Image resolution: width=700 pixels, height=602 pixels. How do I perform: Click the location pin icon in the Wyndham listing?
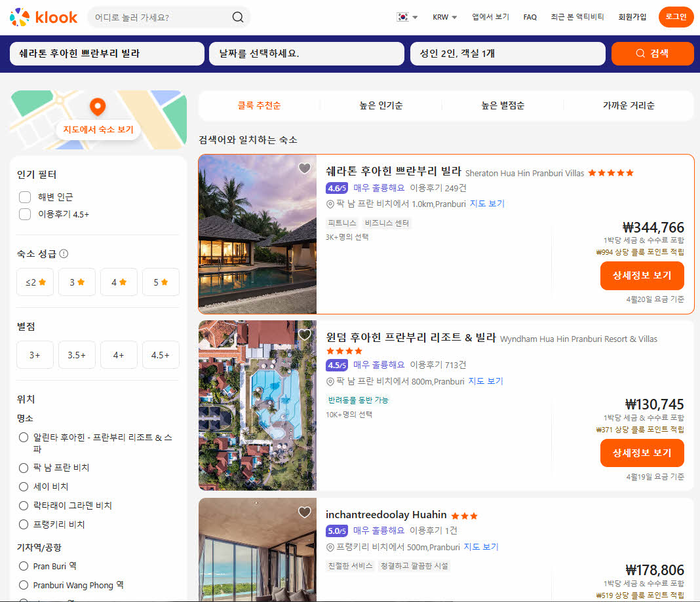tap(330, 381)
